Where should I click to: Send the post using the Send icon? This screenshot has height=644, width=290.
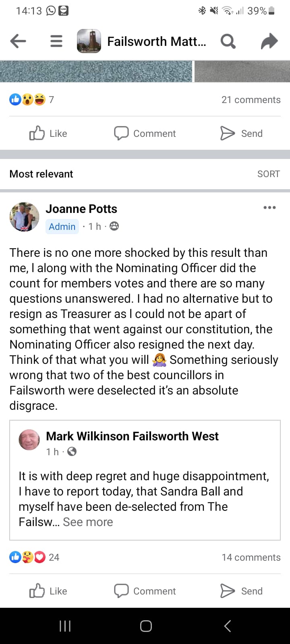241,133
